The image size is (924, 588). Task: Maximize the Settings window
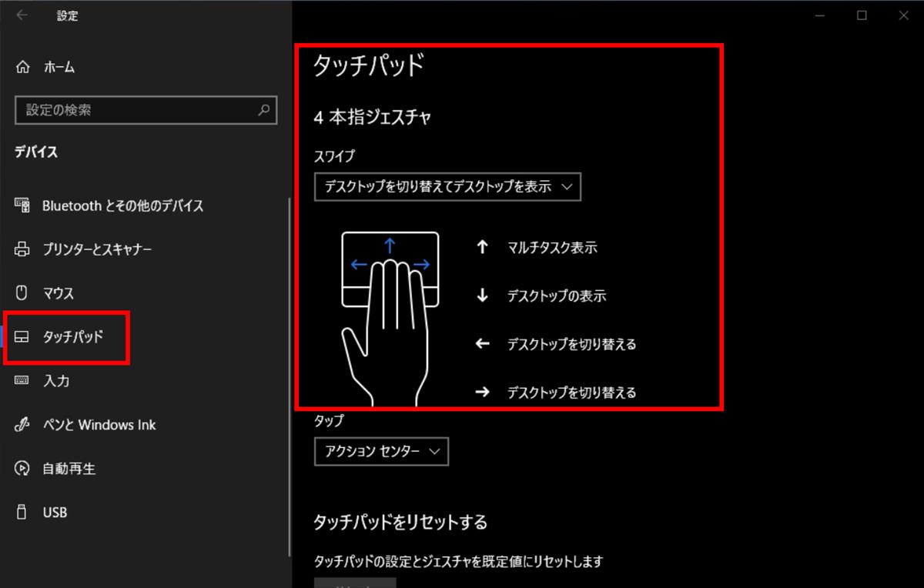click(x=862, y=15)
